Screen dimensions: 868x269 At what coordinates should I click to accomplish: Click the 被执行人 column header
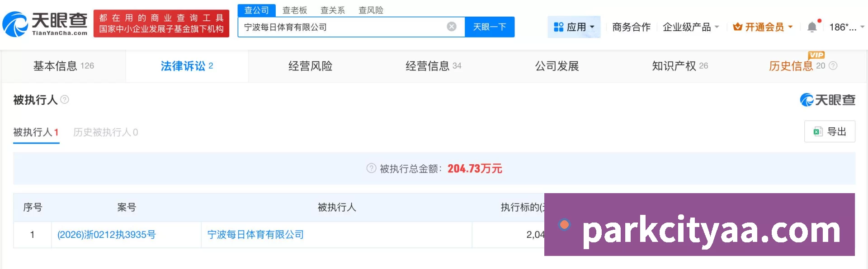click(x=337, y=207)
